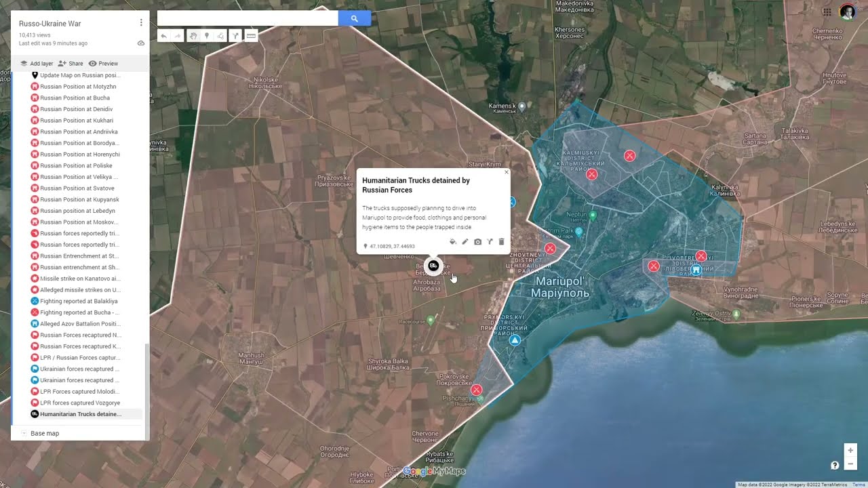Undo the last map edit

(163, 36)
